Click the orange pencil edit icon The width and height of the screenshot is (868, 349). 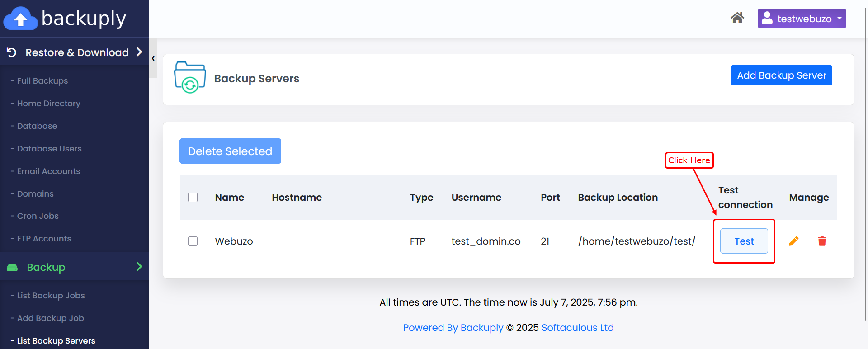click(x=794, y=241)
